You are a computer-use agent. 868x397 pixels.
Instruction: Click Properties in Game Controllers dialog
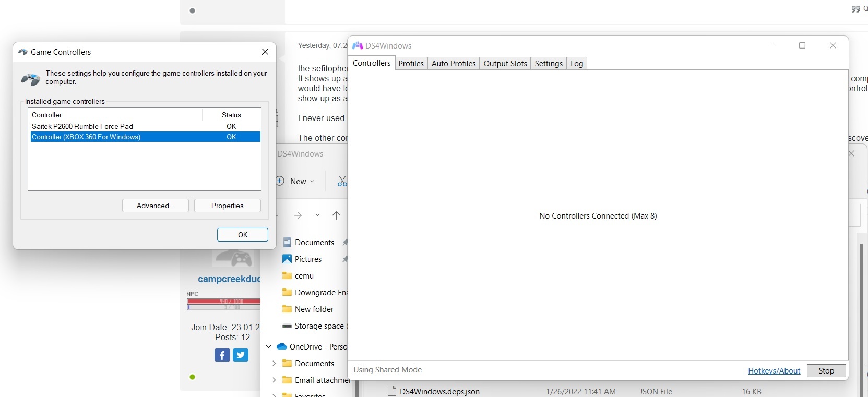click(x=227, y=206)
